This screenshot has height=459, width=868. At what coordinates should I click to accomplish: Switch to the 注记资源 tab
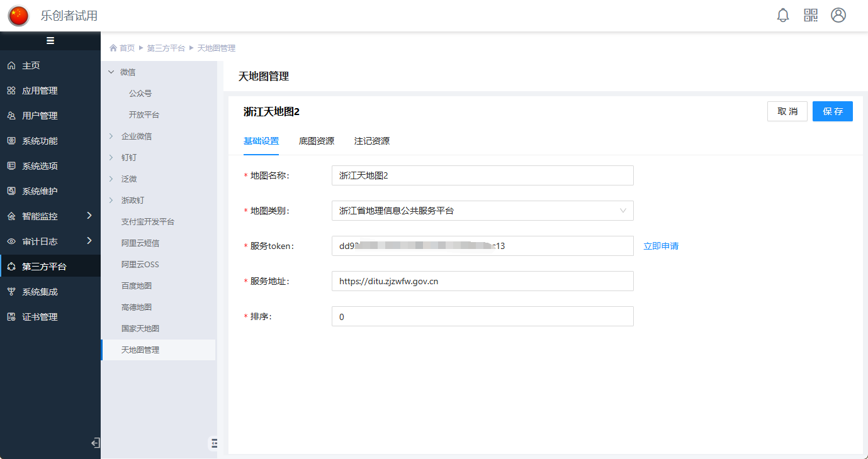click(372, 141)
